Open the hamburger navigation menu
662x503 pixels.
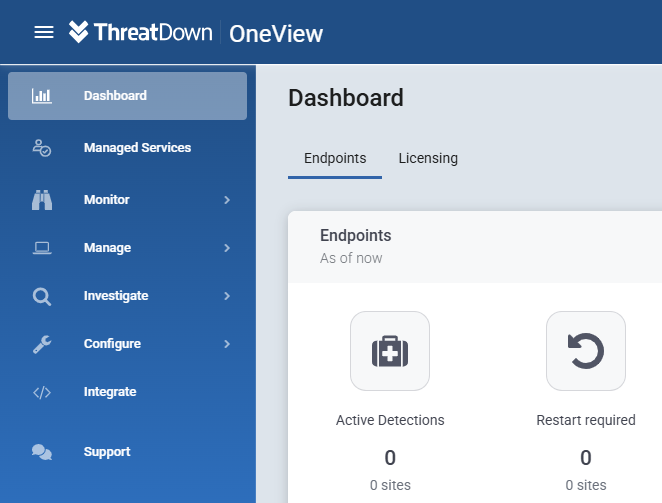pos(44,32)
